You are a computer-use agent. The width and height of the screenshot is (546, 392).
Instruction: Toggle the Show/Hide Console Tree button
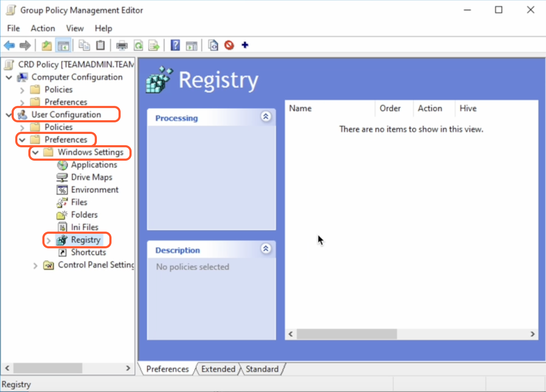tap(63, 46)
